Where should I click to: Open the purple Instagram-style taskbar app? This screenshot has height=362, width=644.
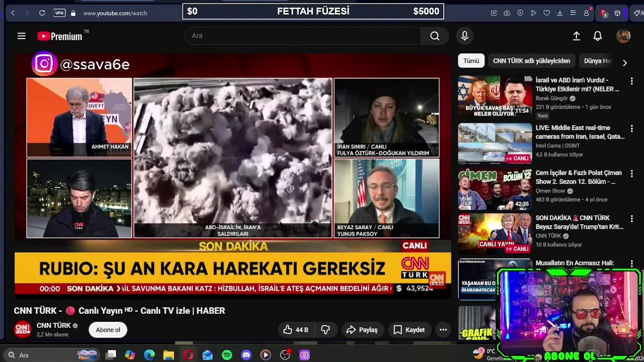pos(304,355)
